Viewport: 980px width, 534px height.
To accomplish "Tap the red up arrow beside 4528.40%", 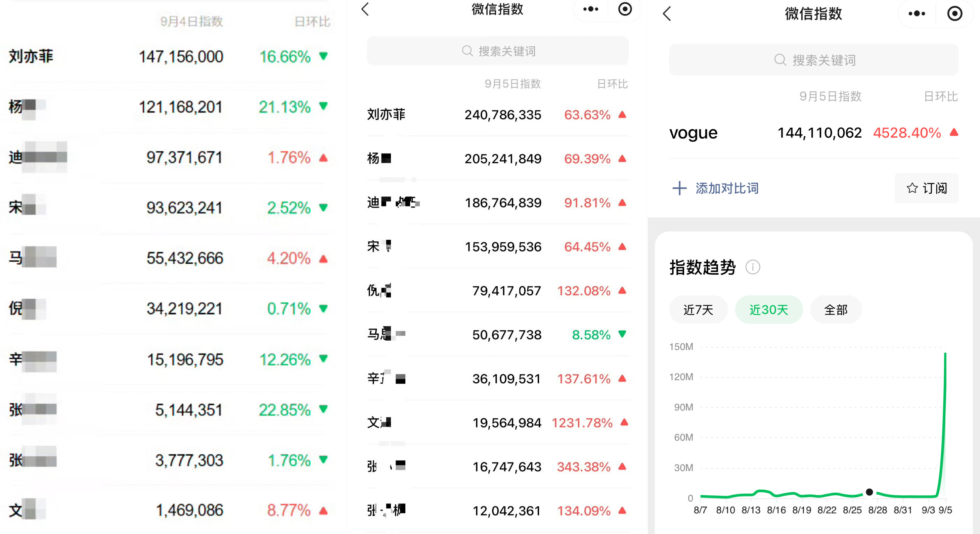I will [x=954, y=132].
